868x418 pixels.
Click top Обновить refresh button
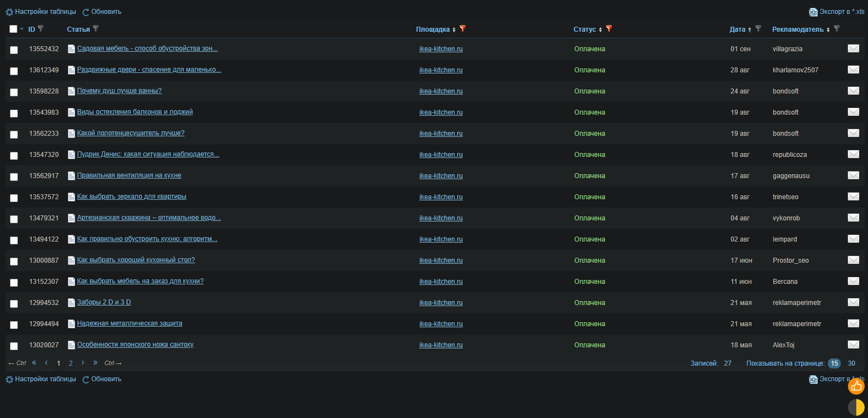(102, 12)
